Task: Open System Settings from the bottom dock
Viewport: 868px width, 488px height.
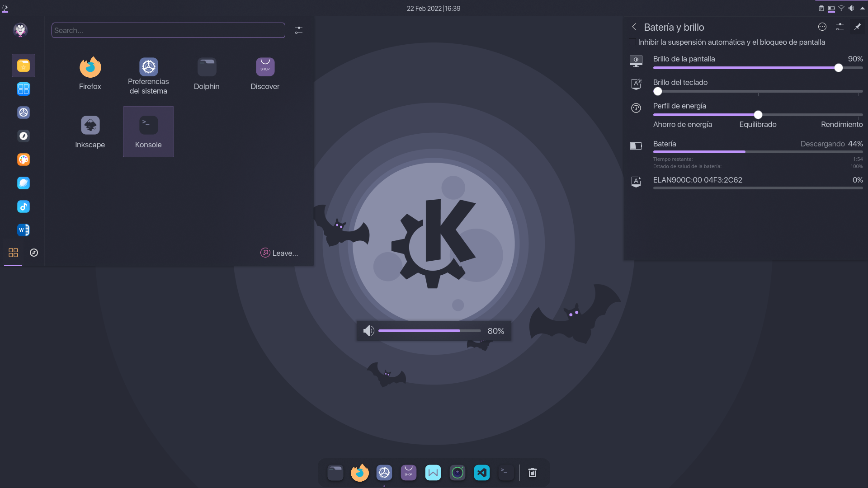Action: pyautogui.click(x=384, y=473)
